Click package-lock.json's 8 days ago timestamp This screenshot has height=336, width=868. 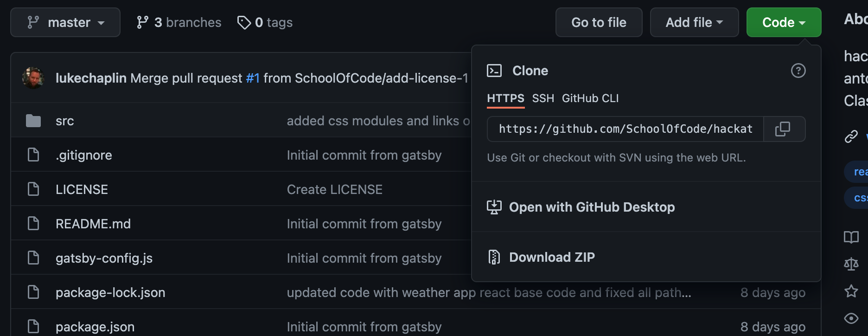pos(773,292)
